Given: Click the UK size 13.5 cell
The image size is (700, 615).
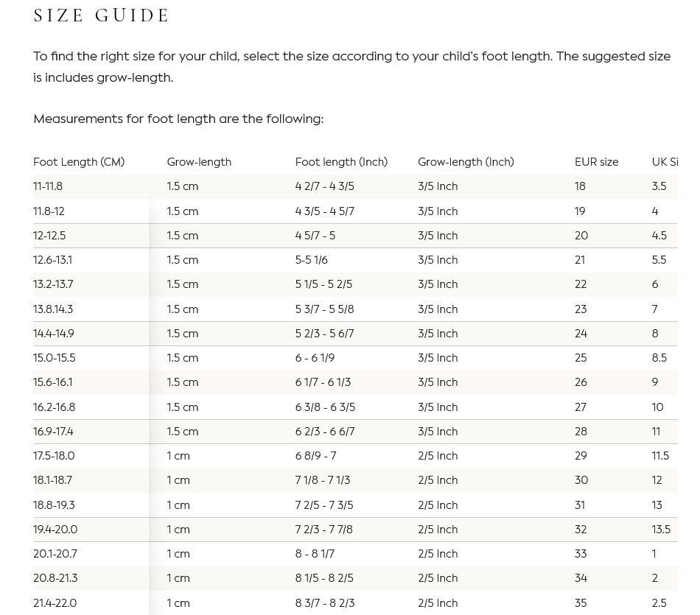Looking at the screenshot, I should coord(661,530).
